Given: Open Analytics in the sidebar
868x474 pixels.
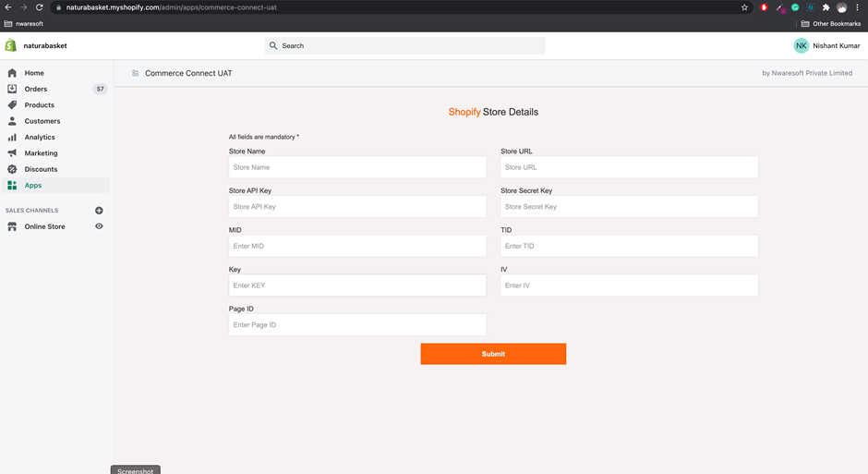Looking at the screenshot, I should (x=40, y=138).
